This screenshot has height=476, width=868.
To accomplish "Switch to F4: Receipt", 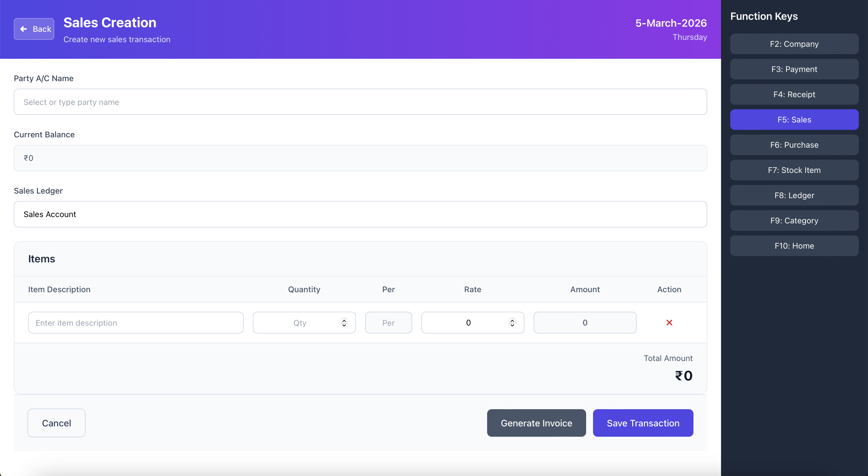I will 794,94.
